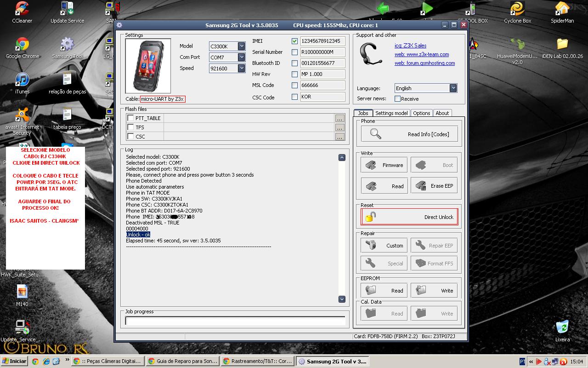The height and width of the screenshot is (368, 588).
Task: Check the PTT_TABLE flash file checkbox
Action: pos(130,118)
